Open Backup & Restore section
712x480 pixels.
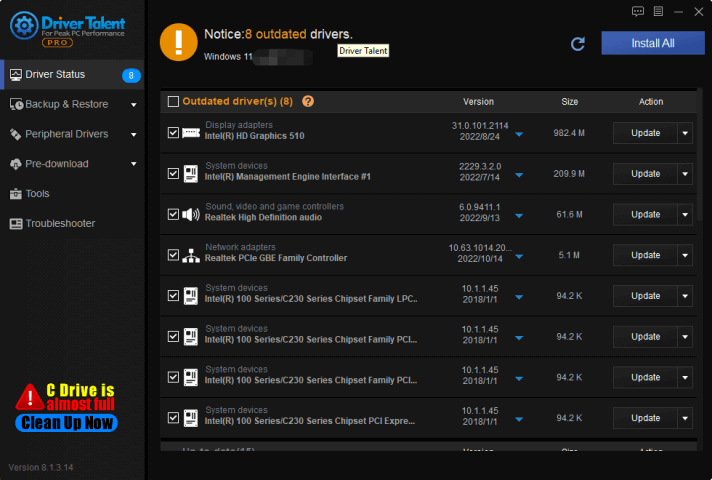(73, 104)
